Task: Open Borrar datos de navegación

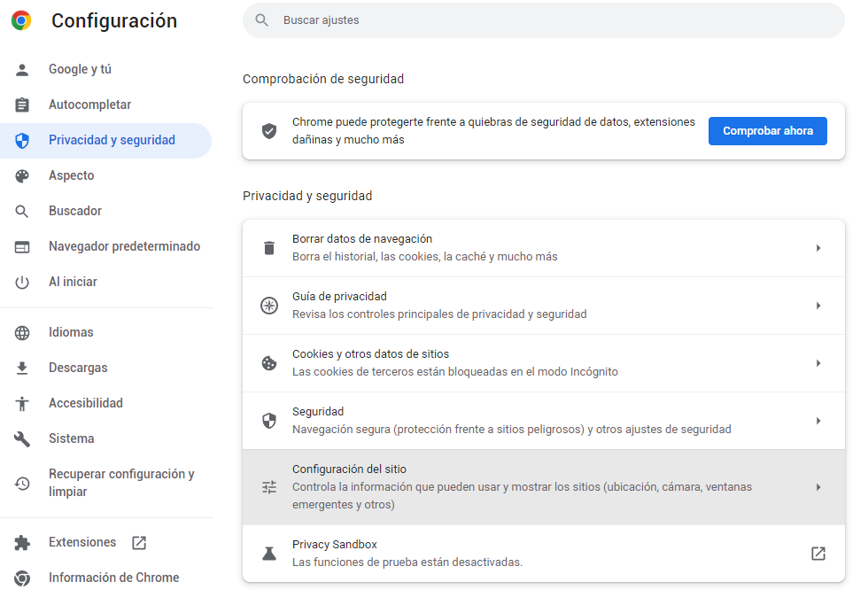Action: pyautogui.click(x=544, y=248)
